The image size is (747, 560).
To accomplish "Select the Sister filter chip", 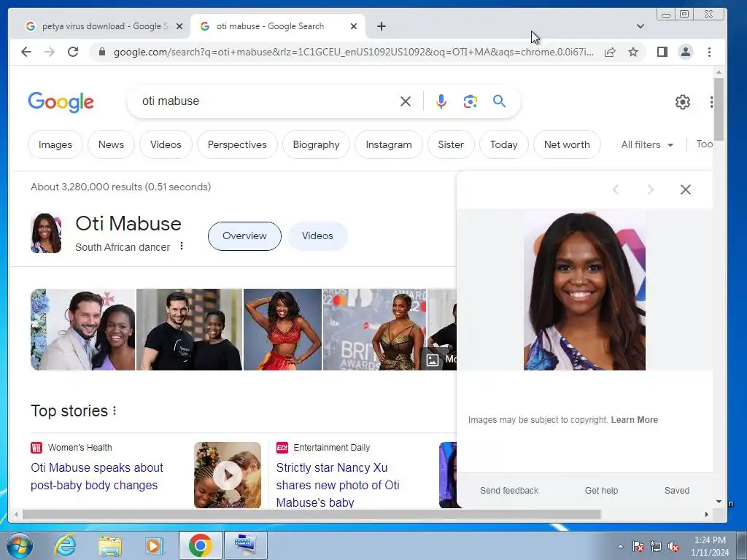I will [x=451, y=144].
